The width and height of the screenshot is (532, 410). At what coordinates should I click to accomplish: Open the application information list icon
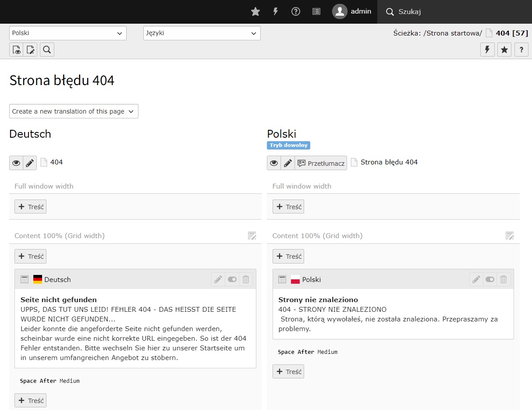316,12
